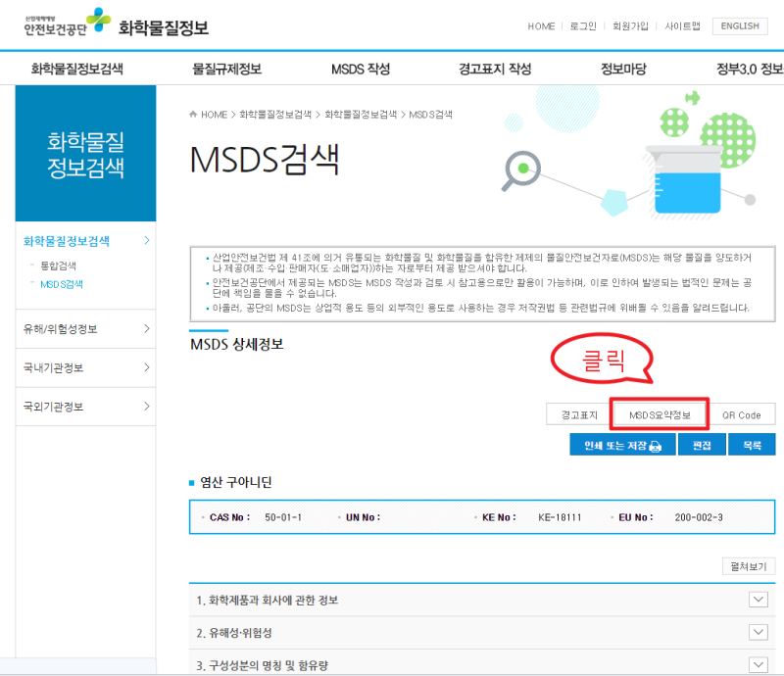Click the 로그인 link
Image resolution: width=784 pixels, height=676 pixels.
tap(583, 26)
